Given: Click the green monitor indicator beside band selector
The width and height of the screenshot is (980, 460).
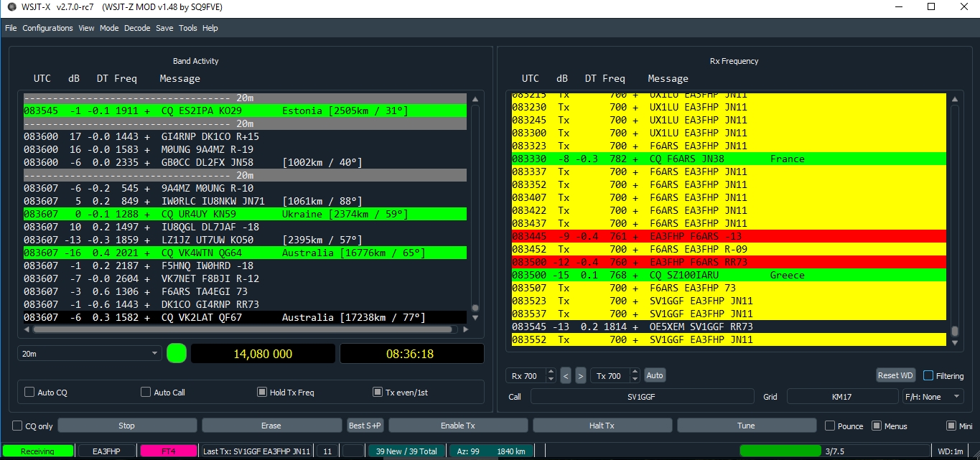Looking at the screenshot, I should click(x=177, y=353).
